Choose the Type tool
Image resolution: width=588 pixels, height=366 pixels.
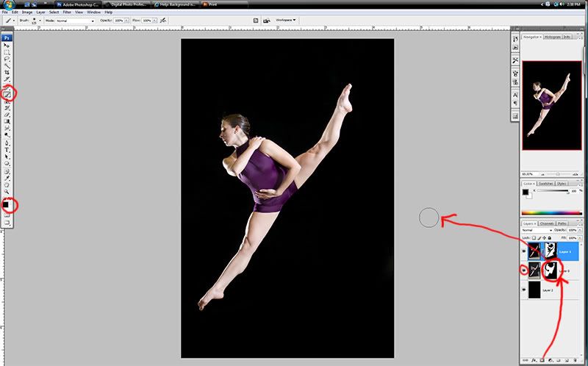click(x=7, y=149)
